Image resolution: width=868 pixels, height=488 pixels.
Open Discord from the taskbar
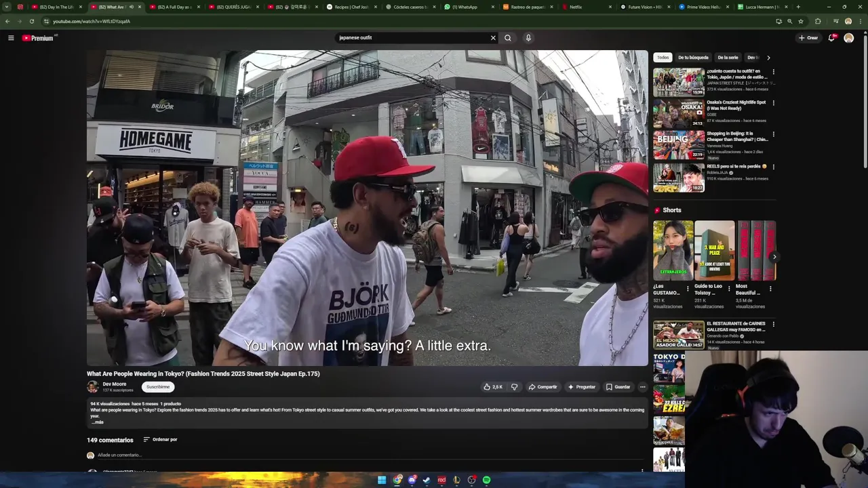412,480
